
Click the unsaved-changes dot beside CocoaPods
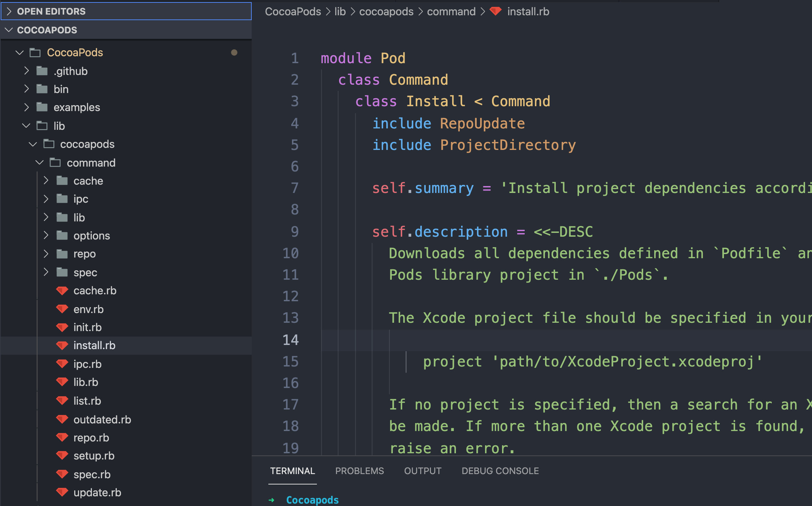click(234, 52)
